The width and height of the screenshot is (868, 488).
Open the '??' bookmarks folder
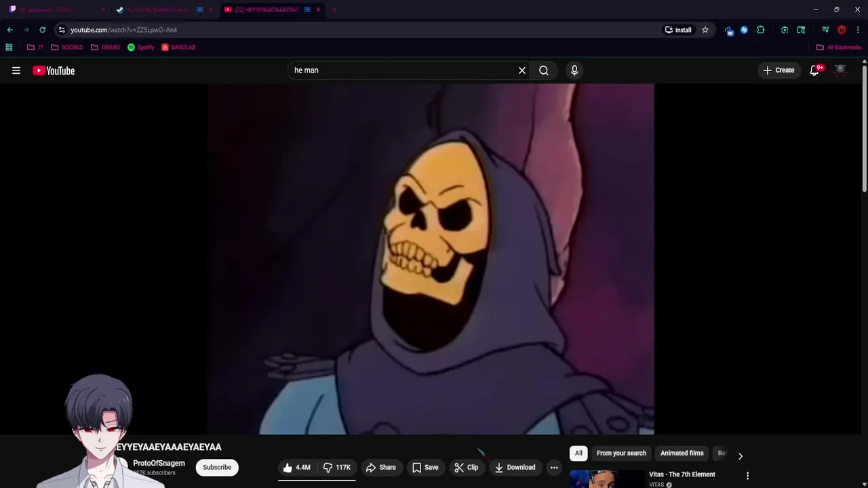[x=35, y=47]
